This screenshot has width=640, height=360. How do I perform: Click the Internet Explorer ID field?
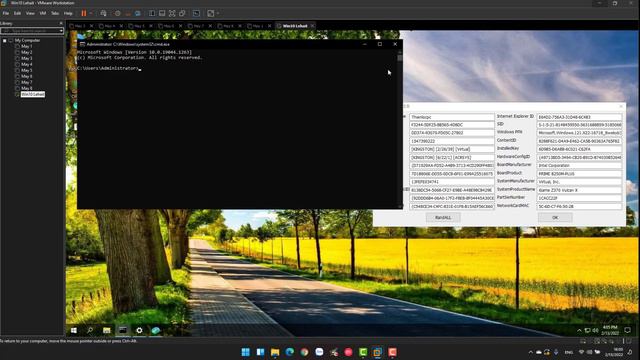pos(579,117)
